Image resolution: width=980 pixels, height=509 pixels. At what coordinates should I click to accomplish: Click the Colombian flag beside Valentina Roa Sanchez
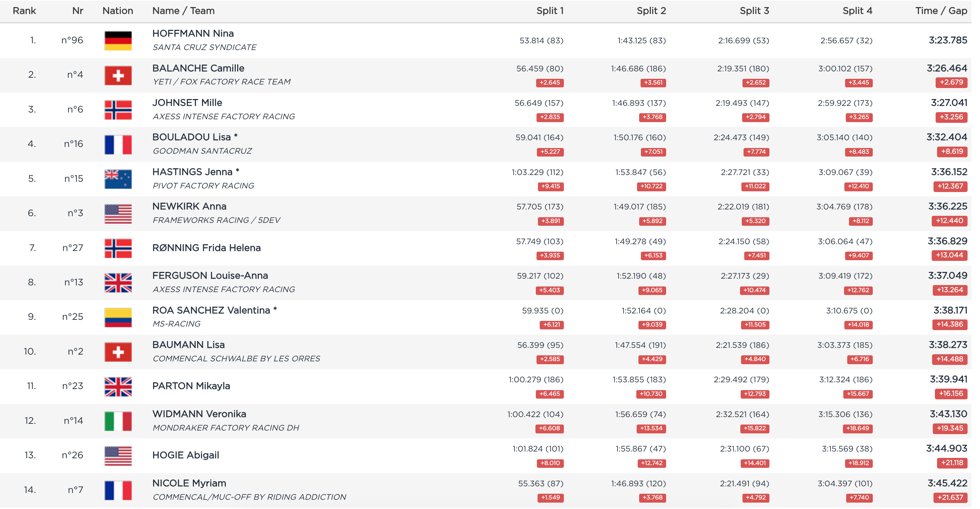118,317
